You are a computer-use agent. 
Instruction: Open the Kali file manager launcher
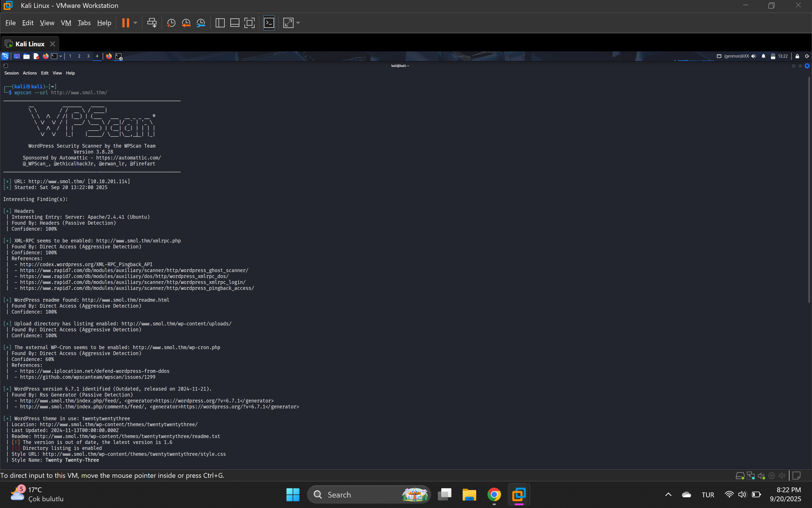(27, 56)
